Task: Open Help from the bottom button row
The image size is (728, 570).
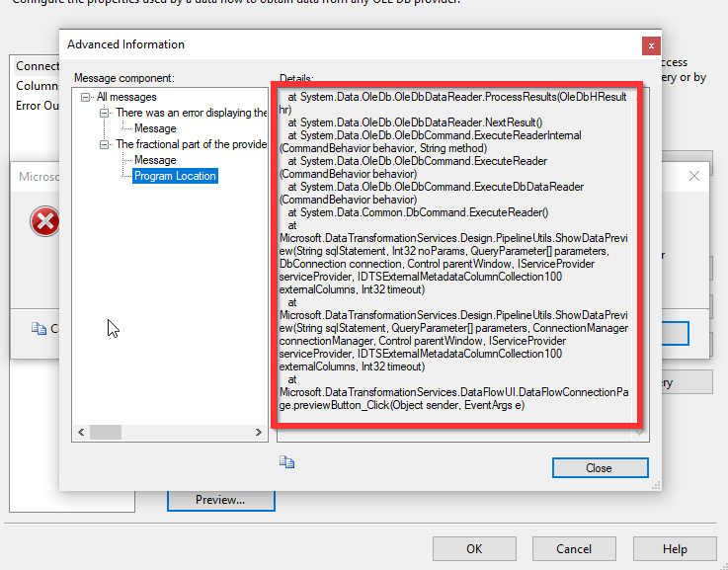Action: tap(675, 549)
